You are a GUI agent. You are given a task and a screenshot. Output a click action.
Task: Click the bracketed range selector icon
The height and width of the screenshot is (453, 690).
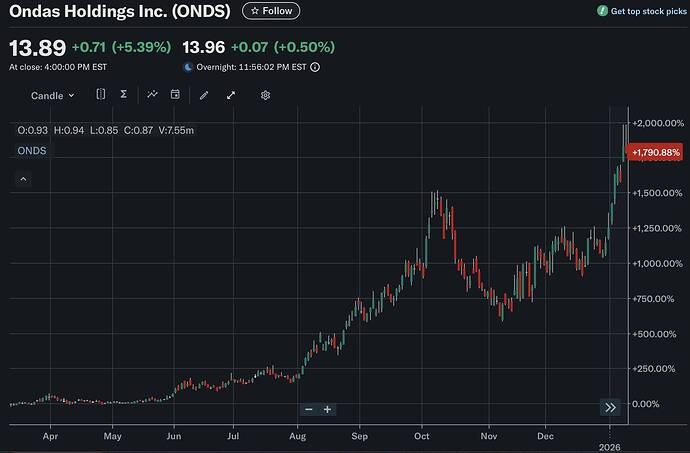101,95
